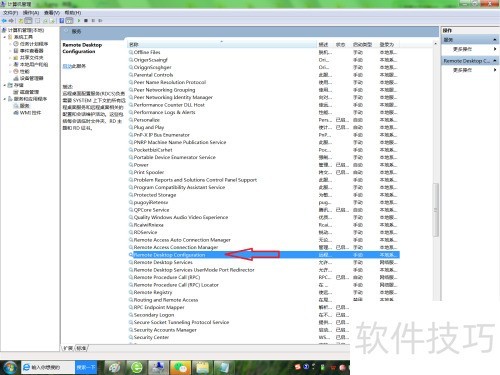Viewport: 500px width, 375px height.
Task: Collapse the 服务和应用程序 node arrow
Action: (4, 99)
